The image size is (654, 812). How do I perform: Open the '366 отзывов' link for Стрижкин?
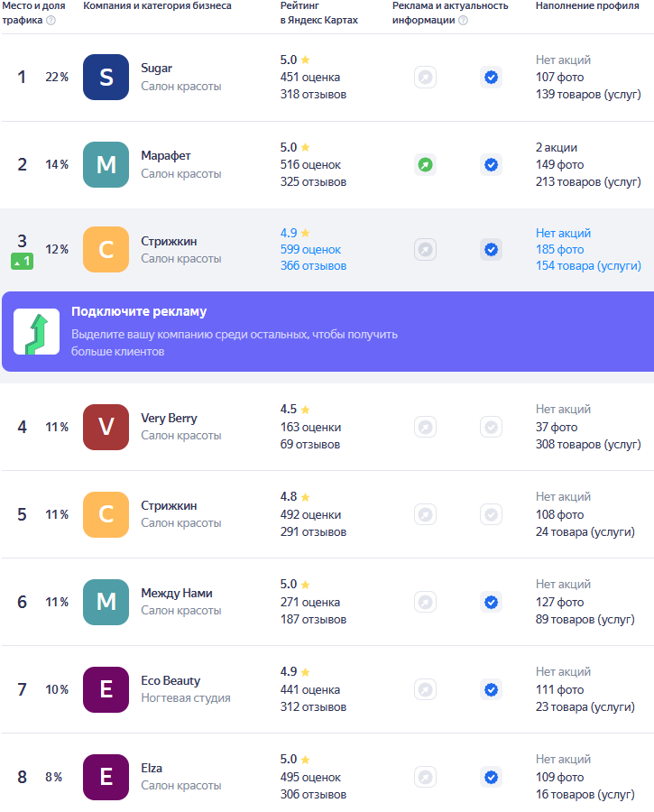coord(313,265)
